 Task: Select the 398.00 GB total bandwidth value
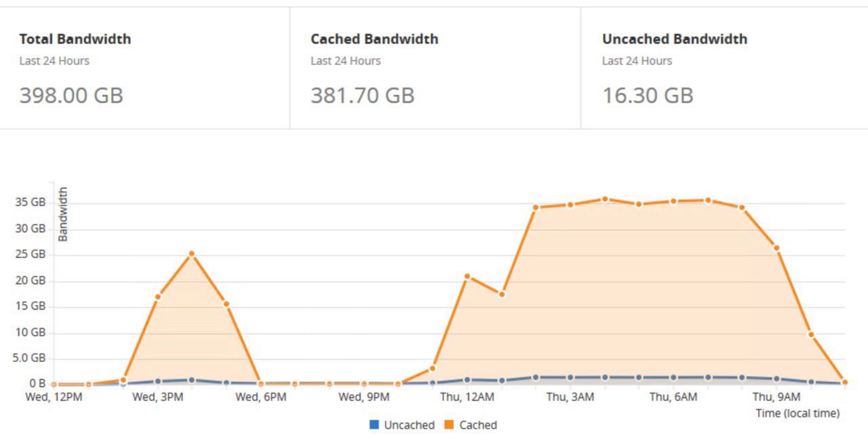[x=71, y=96]
